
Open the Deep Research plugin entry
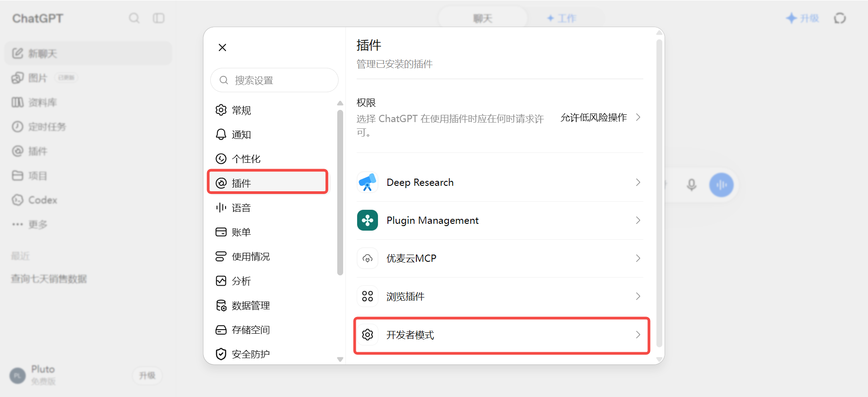pyautogui.click(x=500, y=182)
